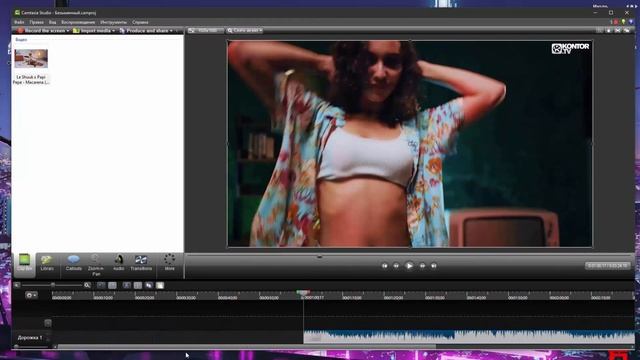Viewport: 640px width, 360px height.
Task: Open the Clip Bin tab
Action: [x=24, y=262]
